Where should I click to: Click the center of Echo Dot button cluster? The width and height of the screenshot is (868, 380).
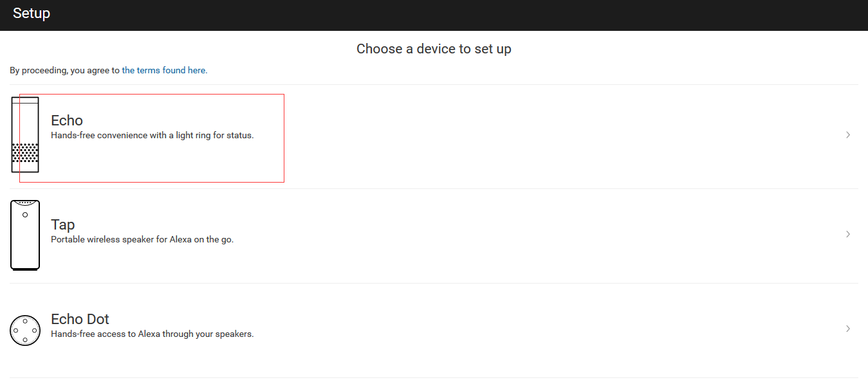(25, 330)
